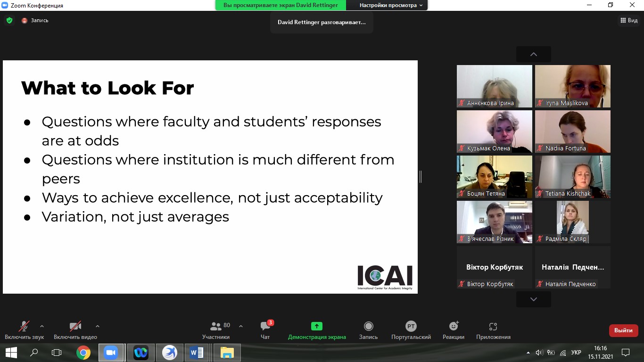Start sharing with Демонстрация экрана
Viewport: 644px width, 362px height.
[317, 330]
